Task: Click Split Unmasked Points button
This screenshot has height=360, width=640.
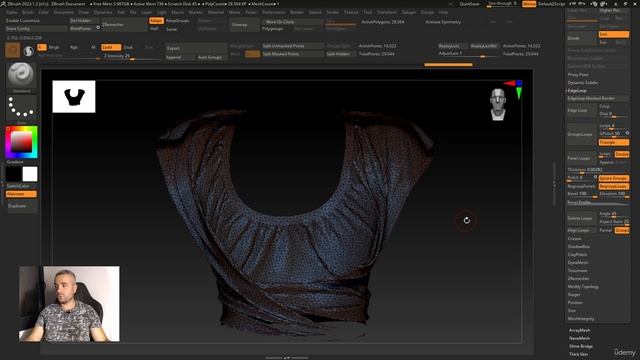Action: 292,46
